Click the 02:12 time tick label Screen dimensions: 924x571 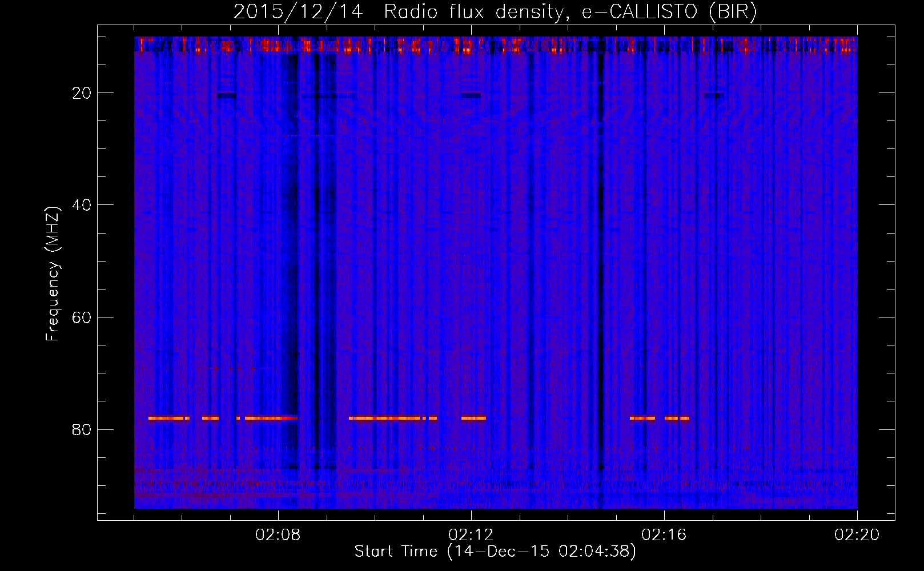[471, 535]
